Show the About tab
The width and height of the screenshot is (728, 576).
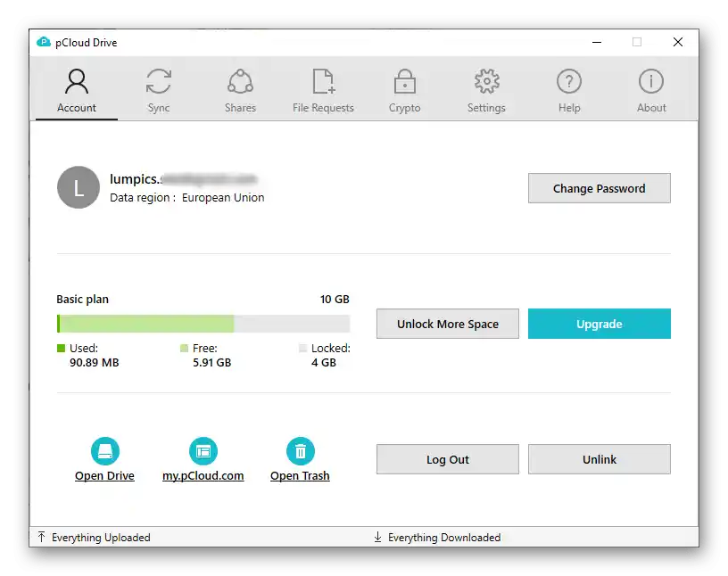[x=651, y=91]
